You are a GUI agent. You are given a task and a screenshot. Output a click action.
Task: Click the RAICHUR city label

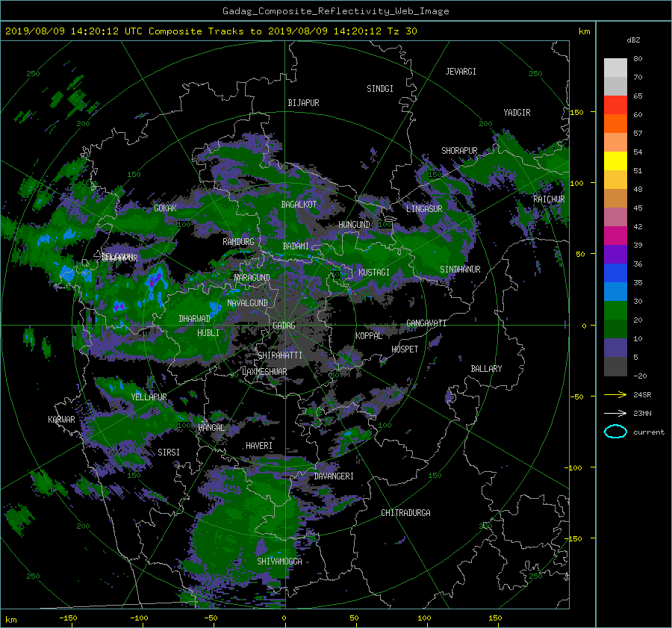(x=549, y=199)
